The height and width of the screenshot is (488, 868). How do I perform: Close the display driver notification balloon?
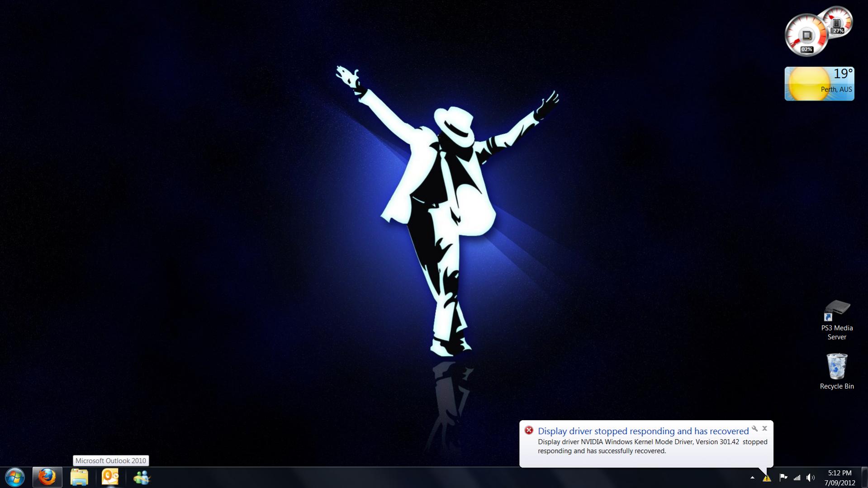tap(764, 428)
